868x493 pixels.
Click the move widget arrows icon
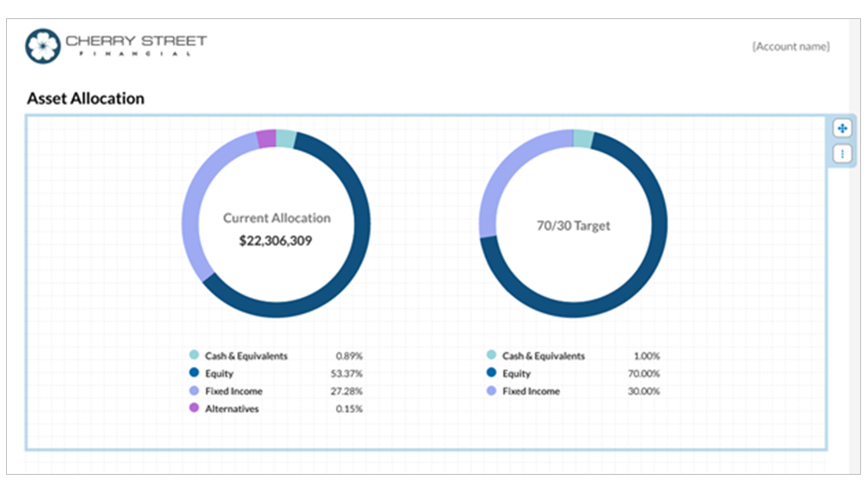[x=841, y=128]
